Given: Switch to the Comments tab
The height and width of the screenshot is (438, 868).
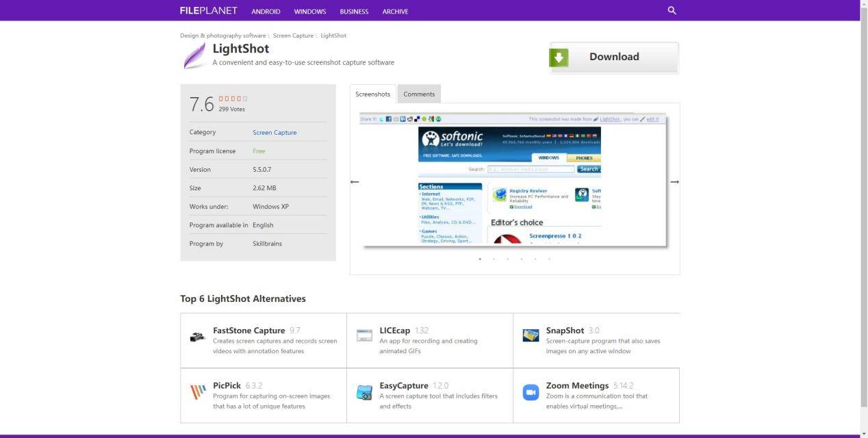Looking at the screenshot, I should (x=419, y=94).
